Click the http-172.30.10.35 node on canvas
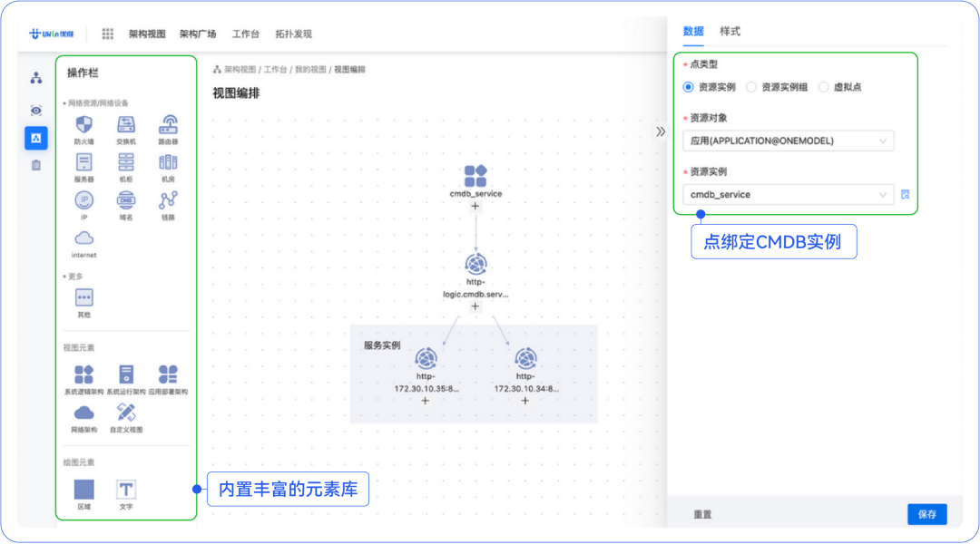This screenshot has width=980, height=544. point(426,359)
